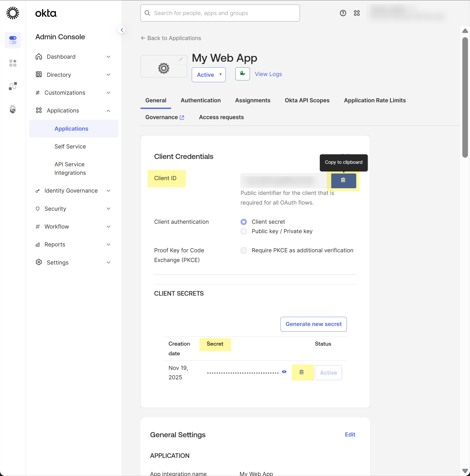Select Public key / Private key option
470x476 pixels.
point(244,231)
